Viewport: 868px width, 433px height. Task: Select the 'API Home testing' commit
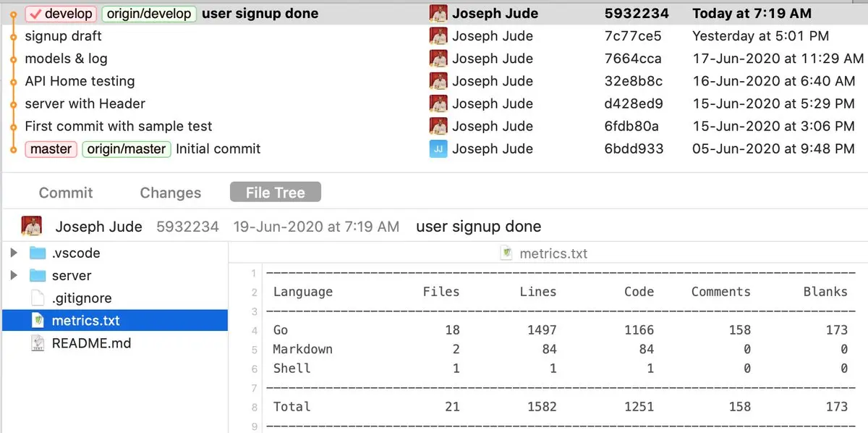80,81
